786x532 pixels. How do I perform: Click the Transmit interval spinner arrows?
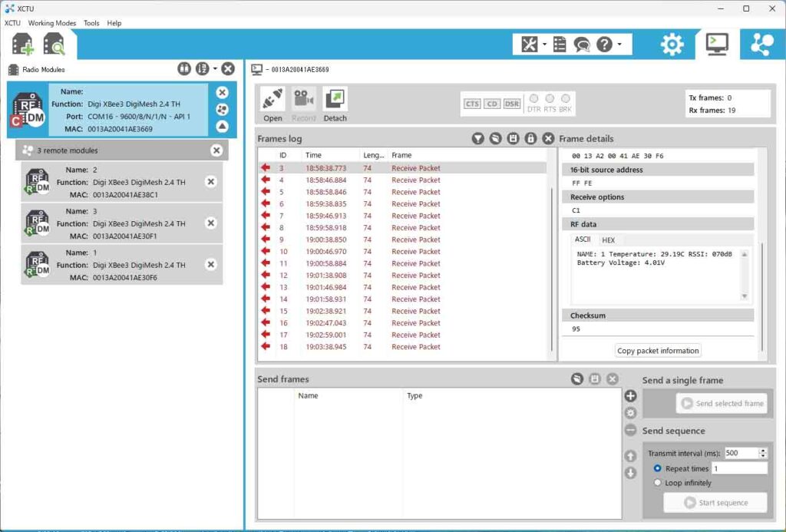pyautogui.click(x=762, y=453)
